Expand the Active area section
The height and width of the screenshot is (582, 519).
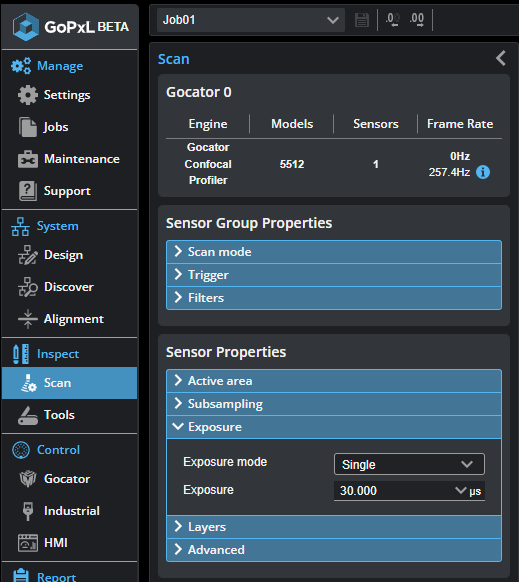tap(334, 381)
